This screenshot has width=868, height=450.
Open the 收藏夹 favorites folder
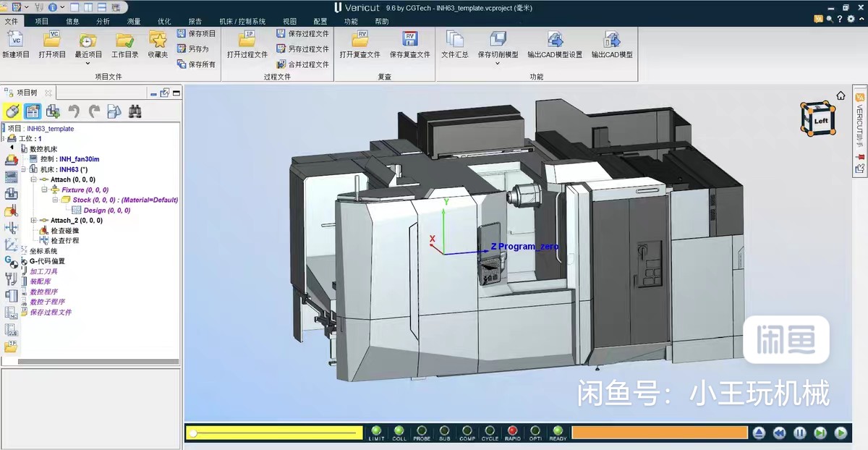[158, 40]
